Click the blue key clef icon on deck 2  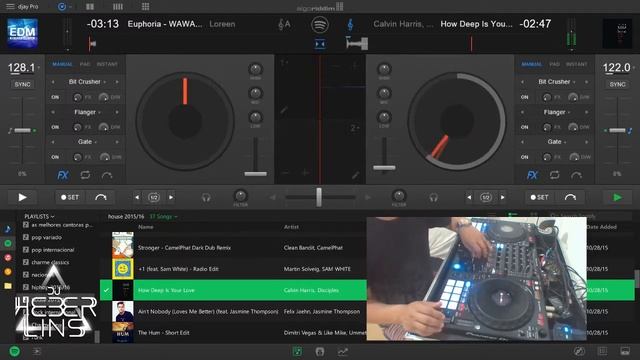point(350,24)
